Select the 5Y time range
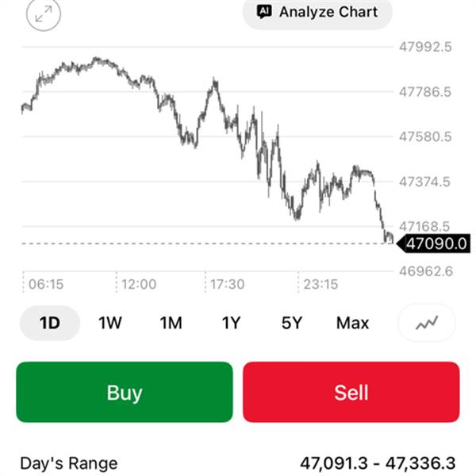Image resolution: width=476 pixels, height=476 pixels. 292,323
